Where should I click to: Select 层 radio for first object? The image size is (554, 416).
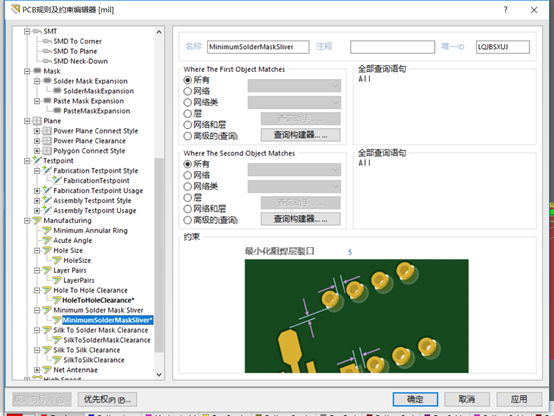coord(188,114)
